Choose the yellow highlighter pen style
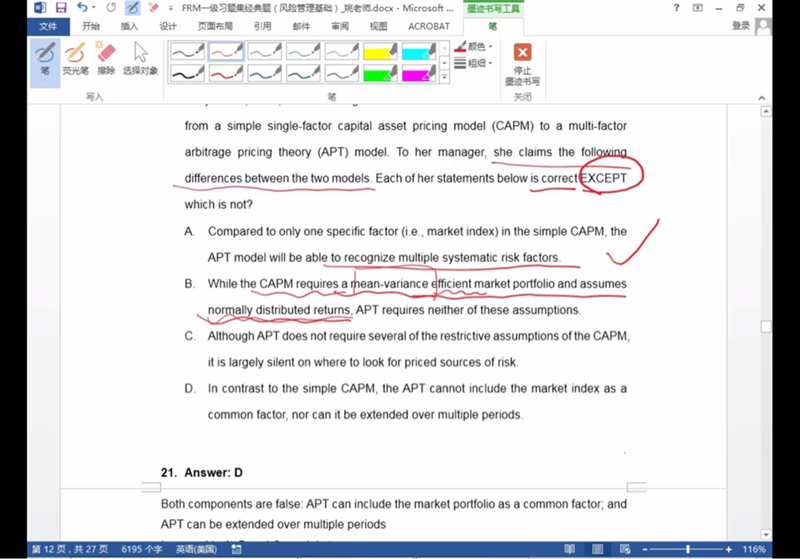The height and width of the screenshot is (559, 800). click(381, 50)
